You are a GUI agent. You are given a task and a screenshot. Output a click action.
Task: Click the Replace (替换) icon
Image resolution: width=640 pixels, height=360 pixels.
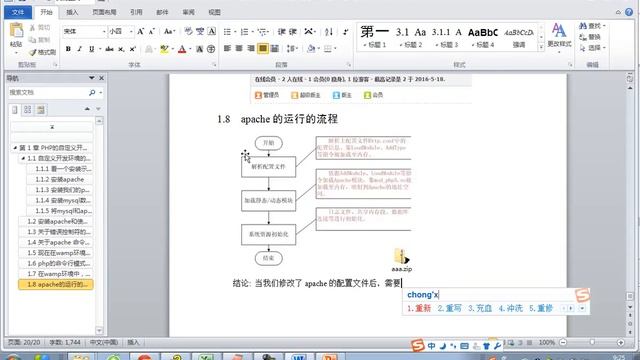pos(583,37)
